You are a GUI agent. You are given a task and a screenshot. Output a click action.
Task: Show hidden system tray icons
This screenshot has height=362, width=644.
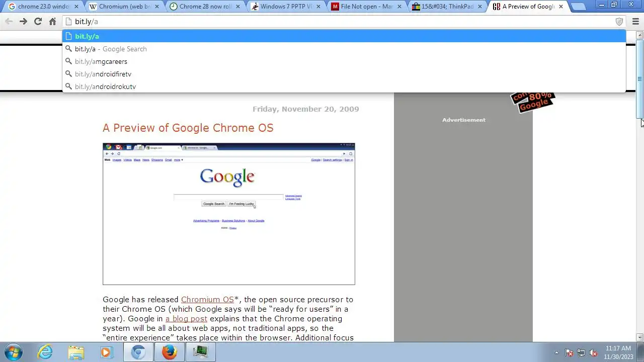(x=556, y=352)
